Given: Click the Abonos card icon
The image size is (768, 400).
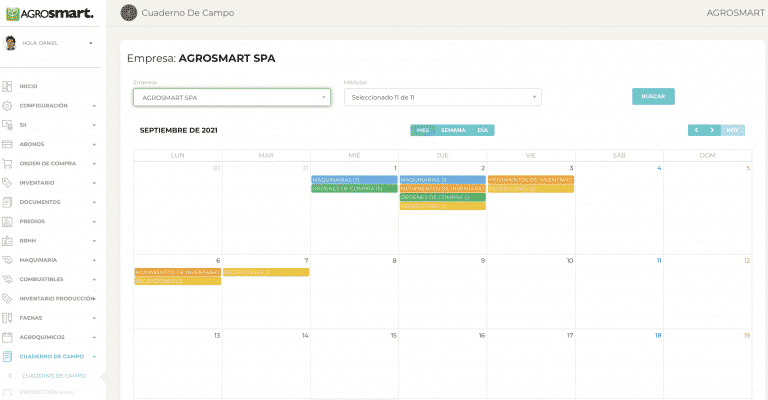Looking at the screenshot, I should click(7, 144).
